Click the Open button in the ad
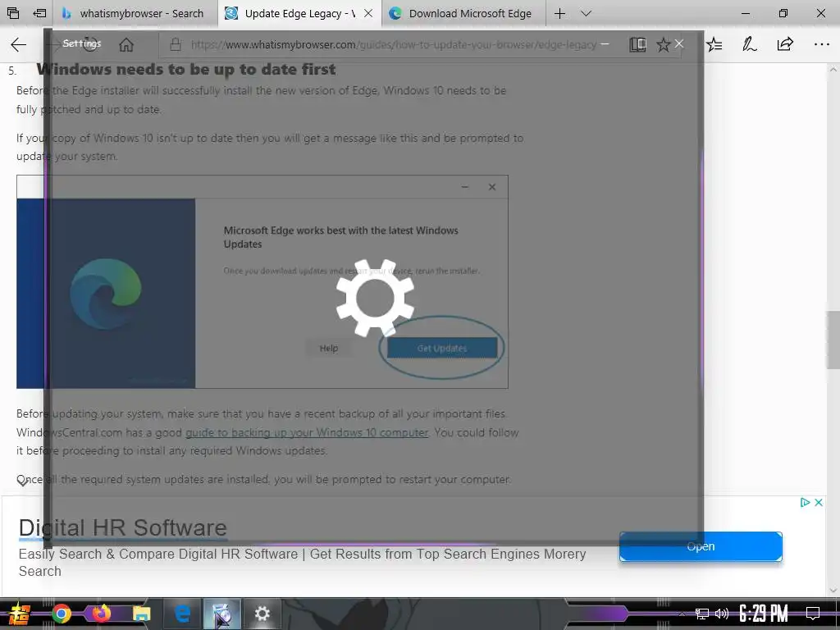Viewport: 840px width, 630px height. pos(701,546)
